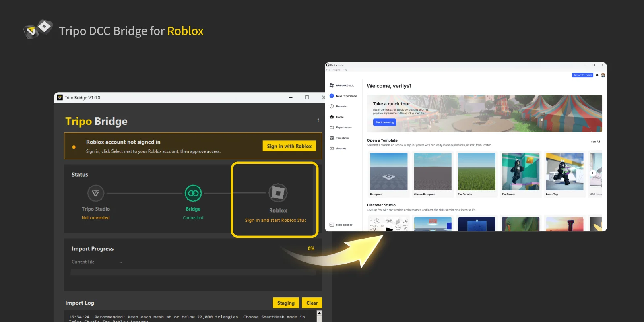644x322 pixels.
Task: Open the Platformer template thumbnail
Action: tap(520, 171)
